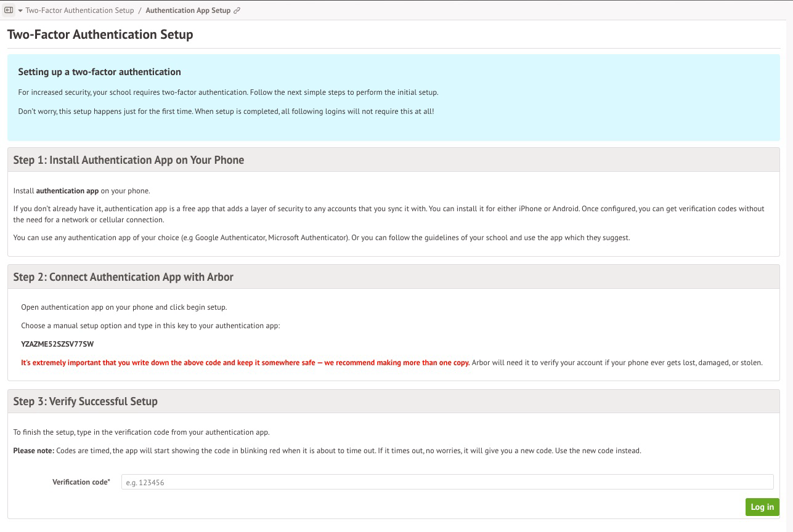Image resolution: width=793 pixels, height=532 pixels.
Task: Click the Verification code field label
Action: click(x=81, y=482)
